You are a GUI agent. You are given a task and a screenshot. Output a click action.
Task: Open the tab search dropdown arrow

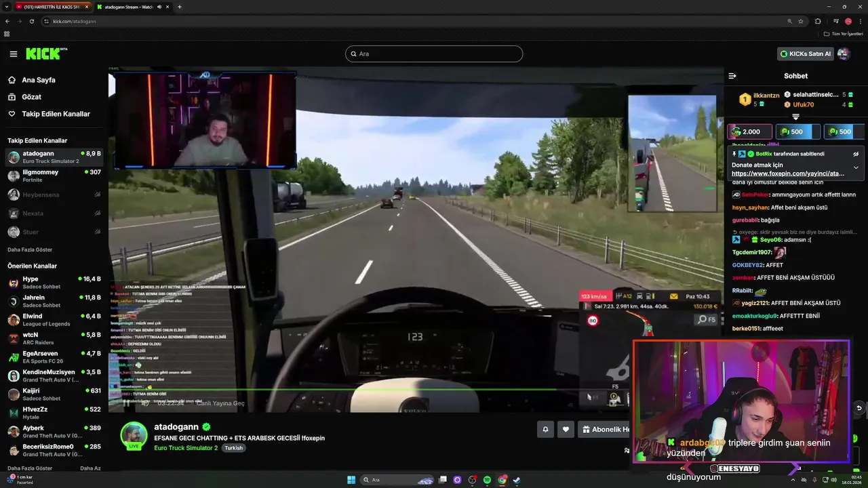[7, 7]
